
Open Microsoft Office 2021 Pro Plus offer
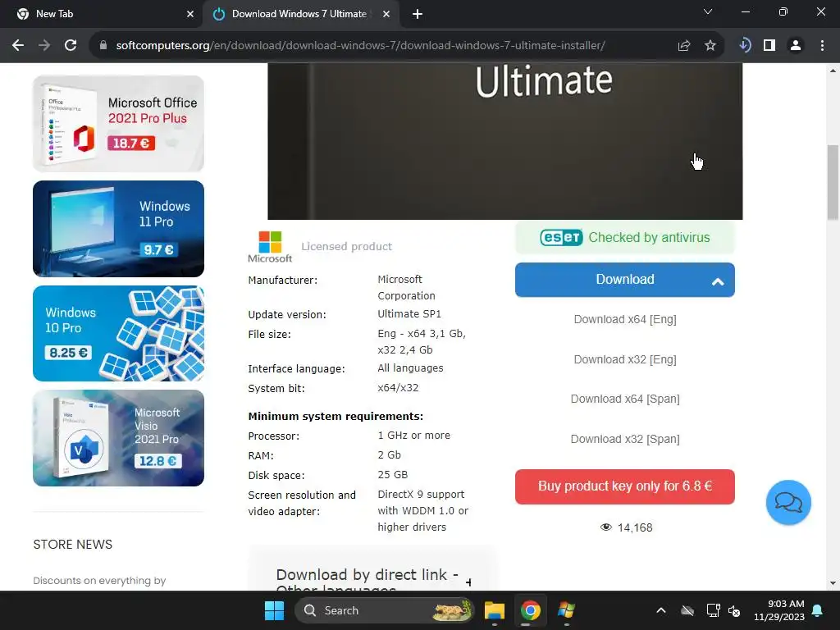118,123
